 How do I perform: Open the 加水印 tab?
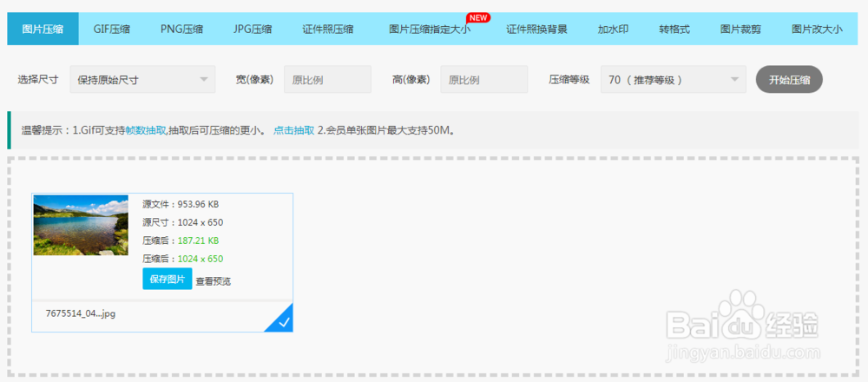tap(613, 29)
